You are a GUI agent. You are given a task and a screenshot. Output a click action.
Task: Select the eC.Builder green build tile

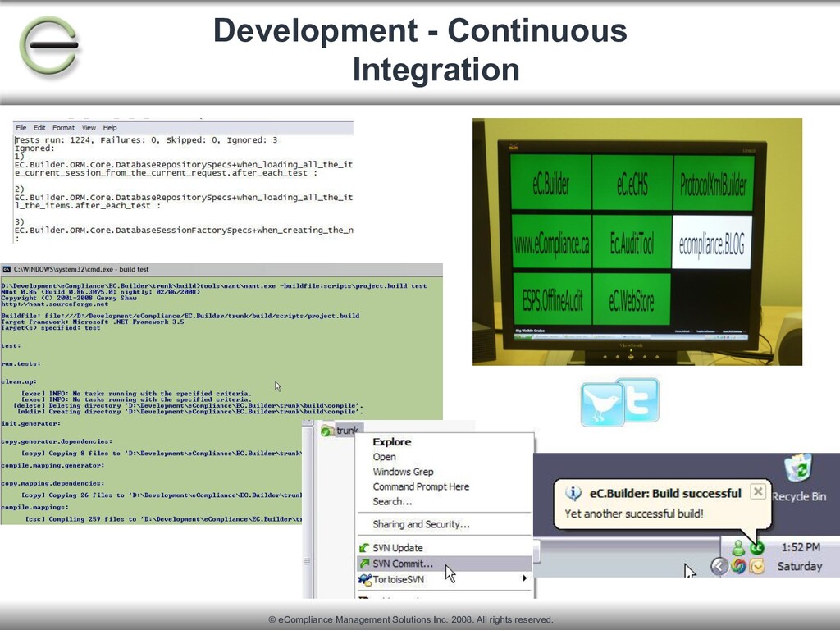(551, 182)
